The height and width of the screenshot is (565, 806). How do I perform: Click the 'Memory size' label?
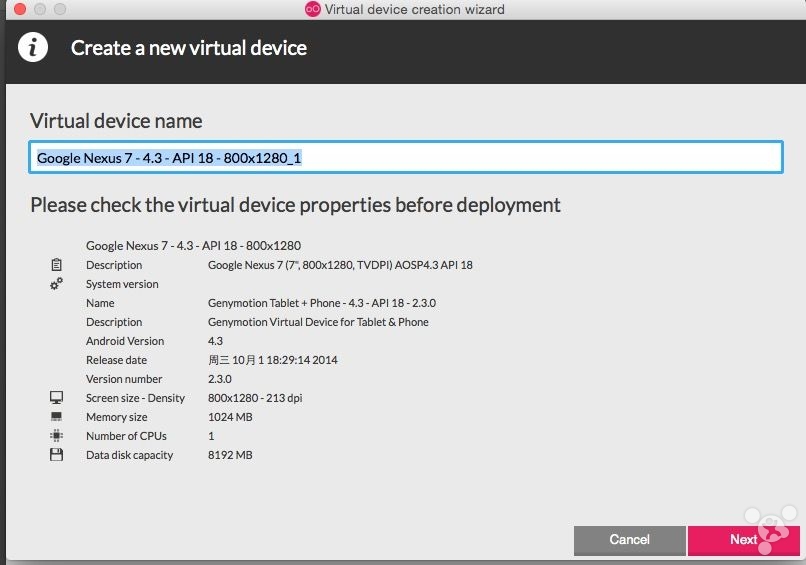[x=117, y=417]
